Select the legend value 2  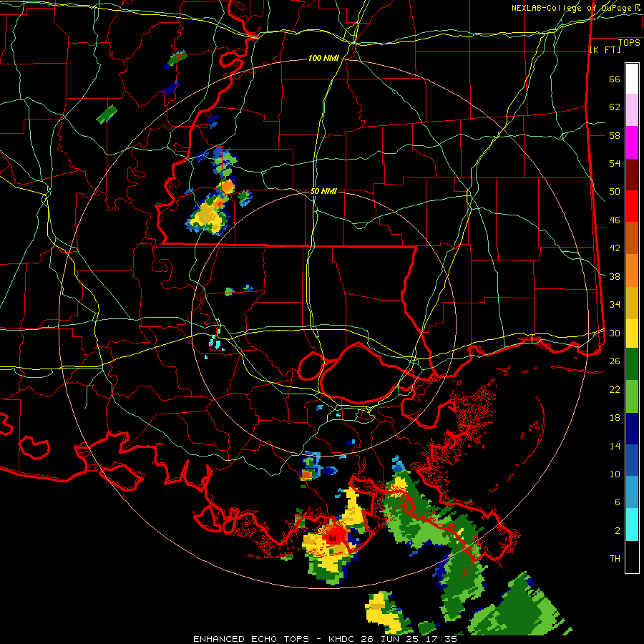coord(618,531)
